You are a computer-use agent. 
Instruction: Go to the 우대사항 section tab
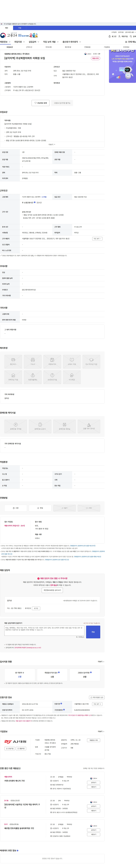tap(48, 47)
